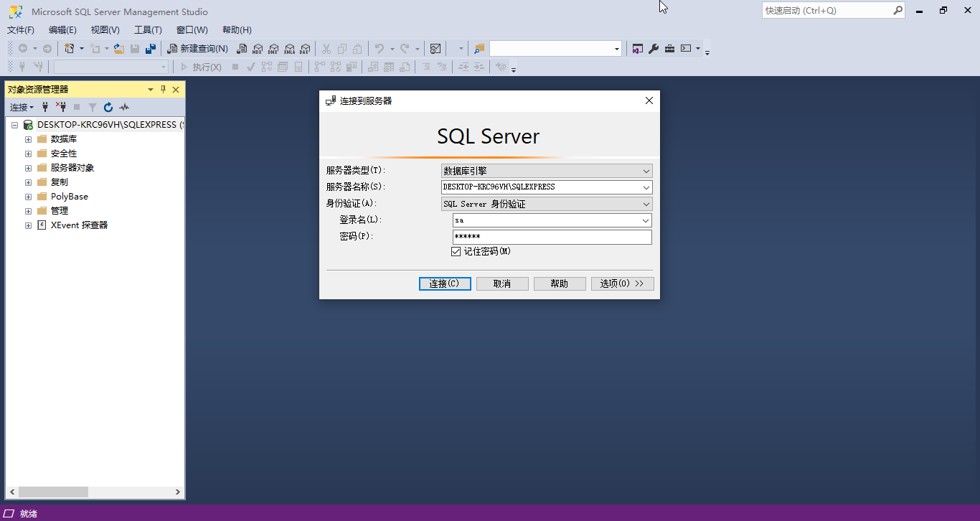The image size is (980, 521).
Task: Click the Object Explorer scroll right arrow
Action: [178, 492]
